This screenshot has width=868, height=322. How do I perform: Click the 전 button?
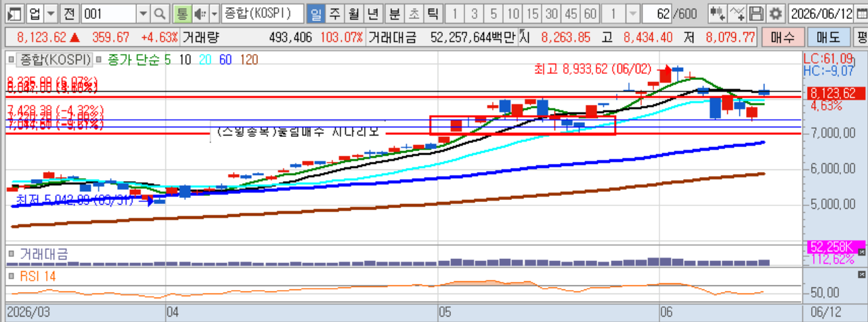click(70, 14)
